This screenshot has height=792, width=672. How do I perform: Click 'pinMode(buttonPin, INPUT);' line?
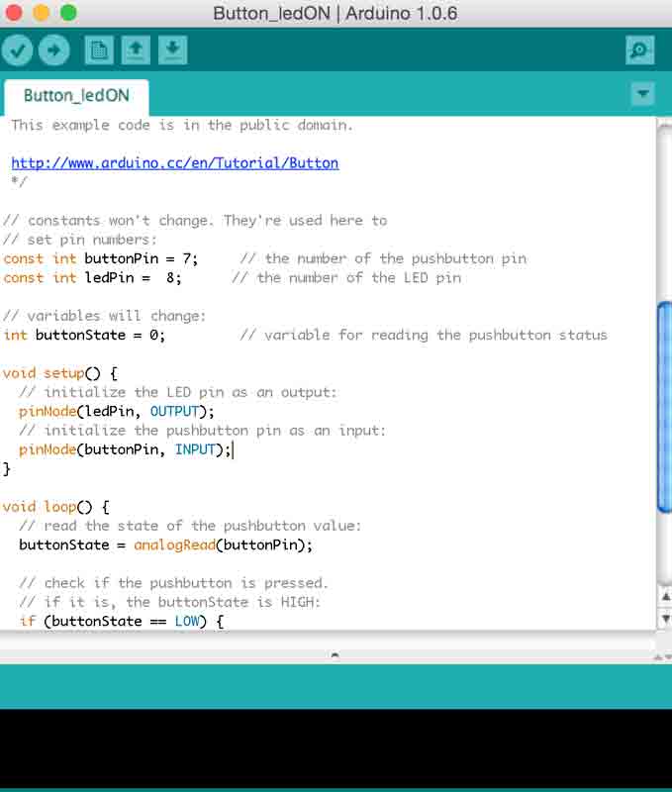coord(125,449)
